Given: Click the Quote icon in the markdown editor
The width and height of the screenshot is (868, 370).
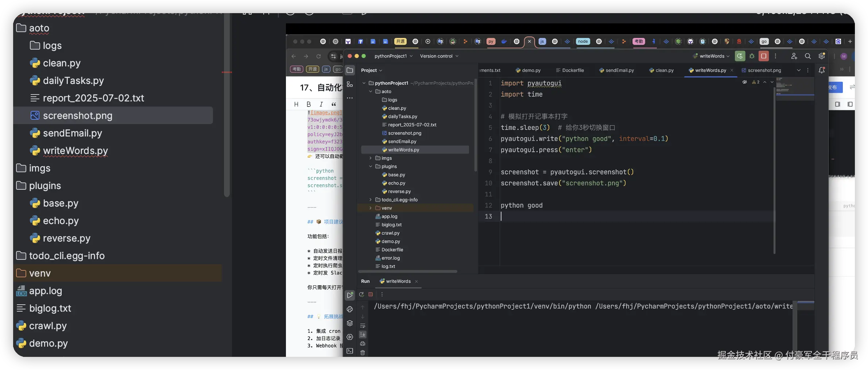Looking at the screenshot, I should point(334,104).
